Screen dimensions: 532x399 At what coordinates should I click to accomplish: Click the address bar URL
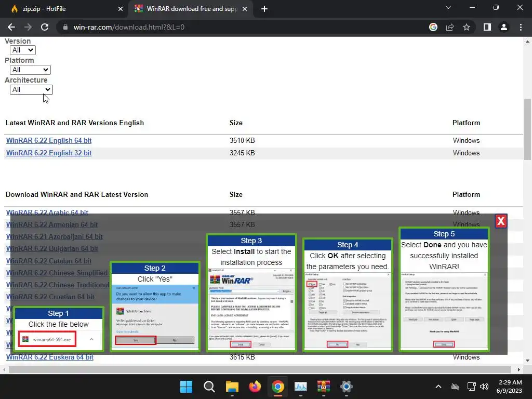click(x=129, y=27)
